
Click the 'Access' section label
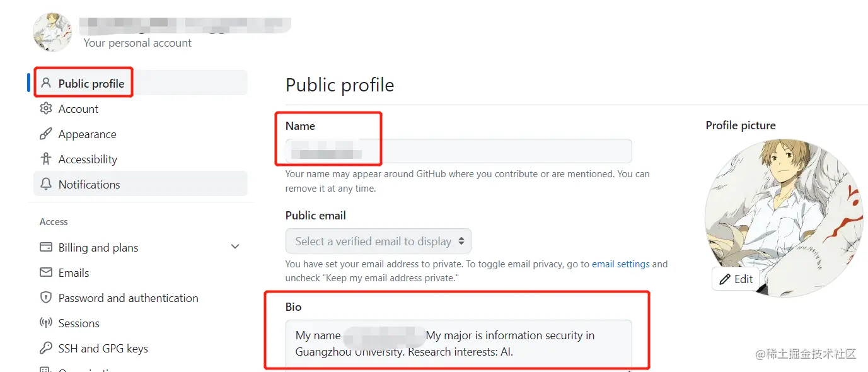(x=54, y=222)
